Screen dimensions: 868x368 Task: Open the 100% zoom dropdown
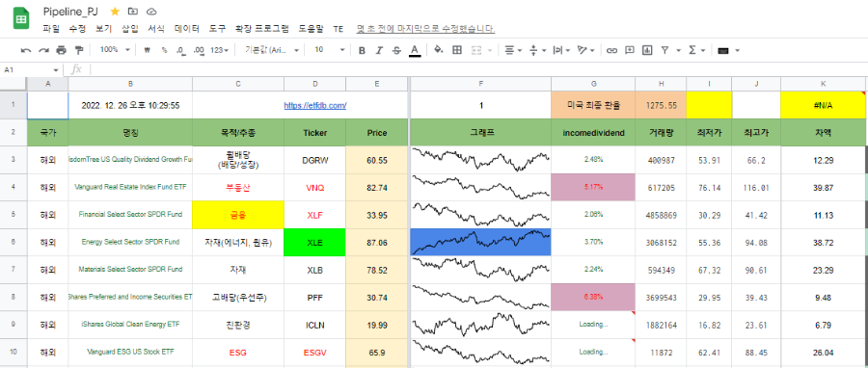115,50
